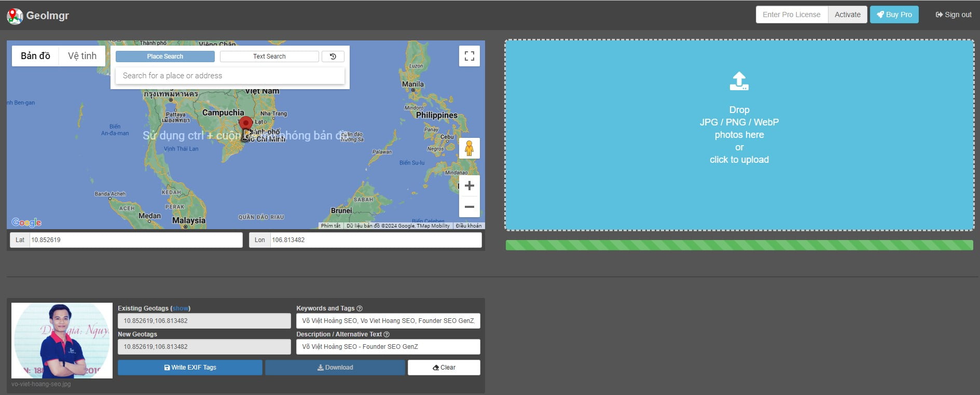Click the GeoImgr logo icon

15,16
